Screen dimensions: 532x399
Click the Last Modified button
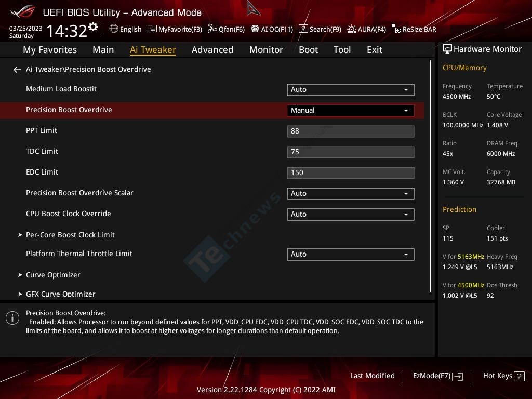pos(372,376)
